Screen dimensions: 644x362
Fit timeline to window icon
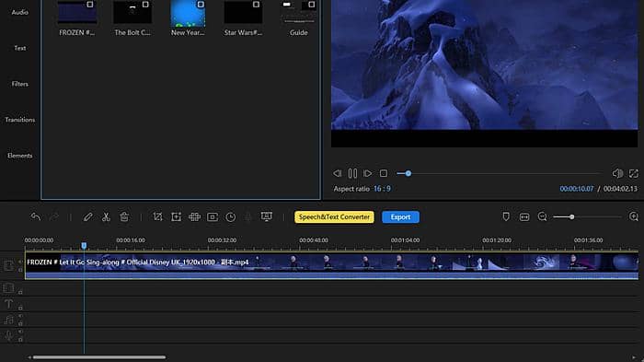coord(524,216)
